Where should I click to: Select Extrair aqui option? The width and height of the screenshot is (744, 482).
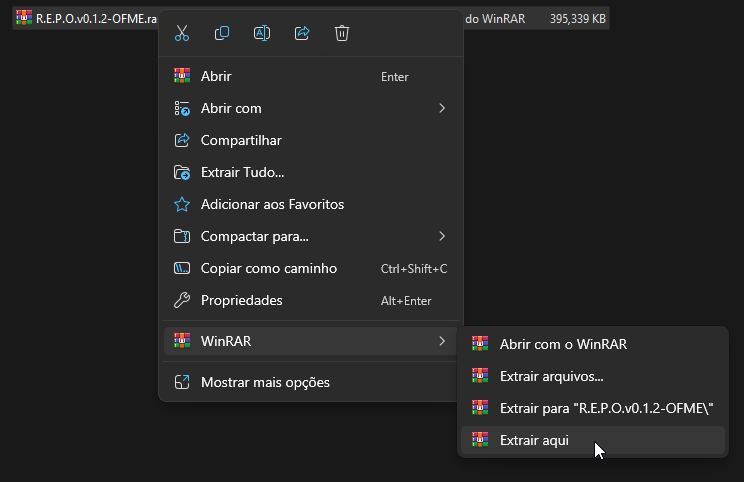point(593,440)
